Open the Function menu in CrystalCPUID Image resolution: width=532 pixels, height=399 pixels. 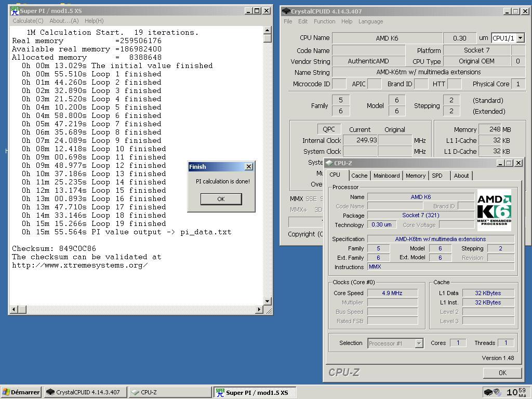324,21
